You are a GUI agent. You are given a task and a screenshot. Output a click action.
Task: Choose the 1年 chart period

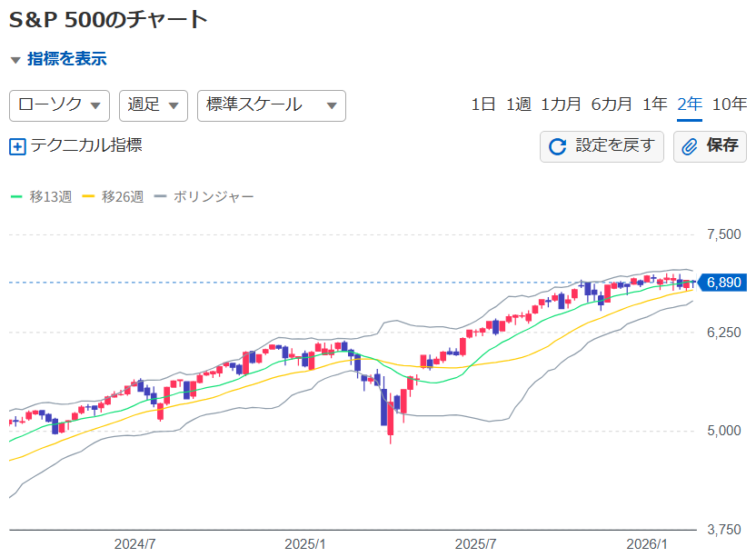coord(654,104)
